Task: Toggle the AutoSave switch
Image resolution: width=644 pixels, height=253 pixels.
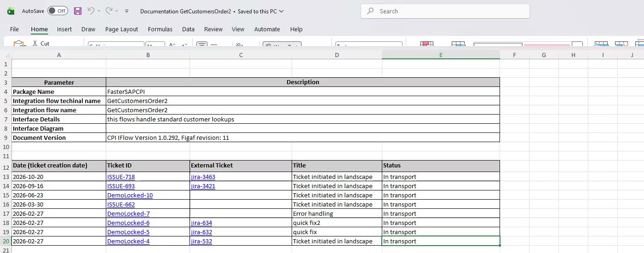Action: (57, 11)
